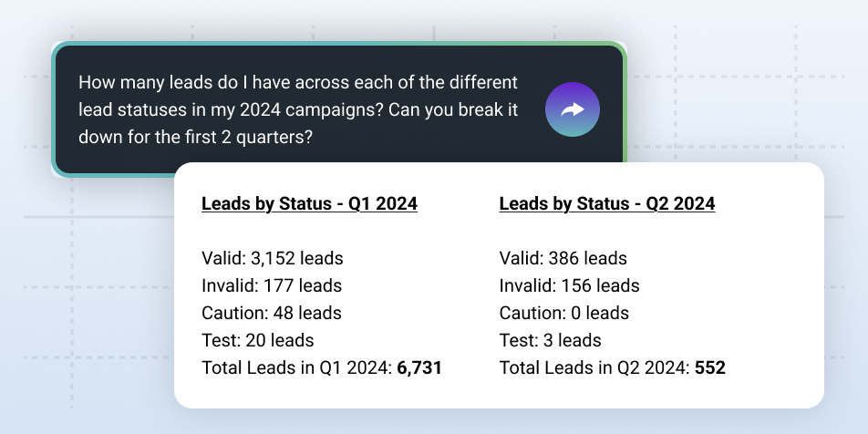868x434 pixels.
Task: Select the Invalid: 177 leads line
Action: point(271,285)
